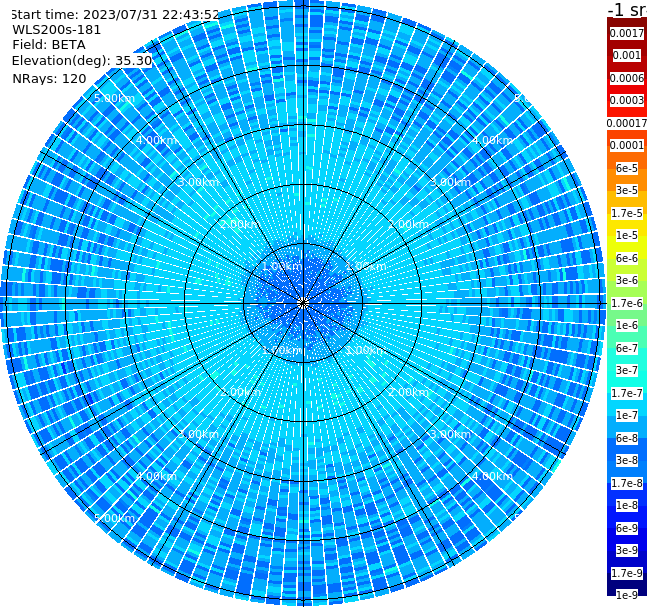Click the 0.00017 colorbar tick label

pos(627,123)
